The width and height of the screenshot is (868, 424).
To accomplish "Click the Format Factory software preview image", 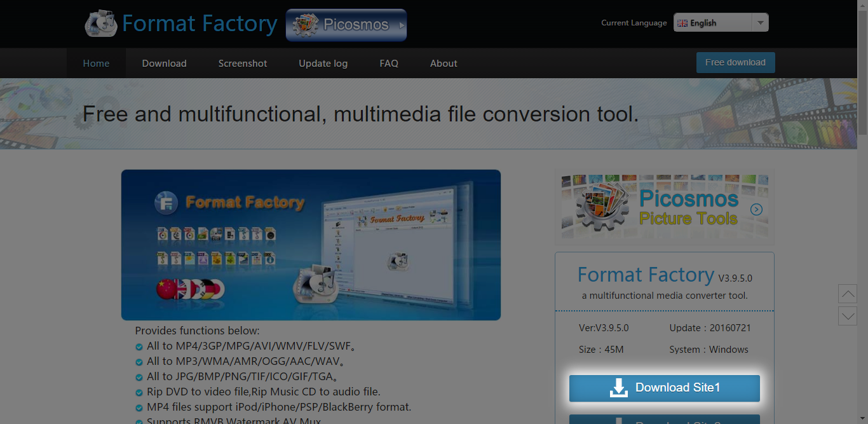I will 311,245.
